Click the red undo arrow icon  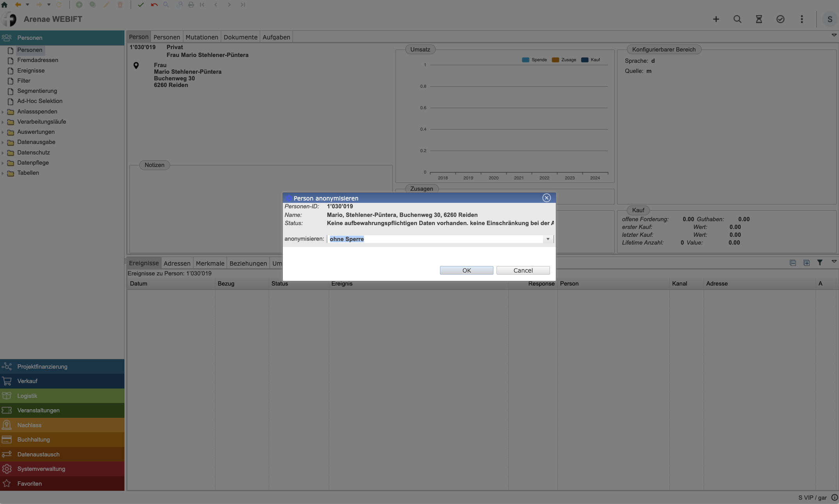click(154, 5)
